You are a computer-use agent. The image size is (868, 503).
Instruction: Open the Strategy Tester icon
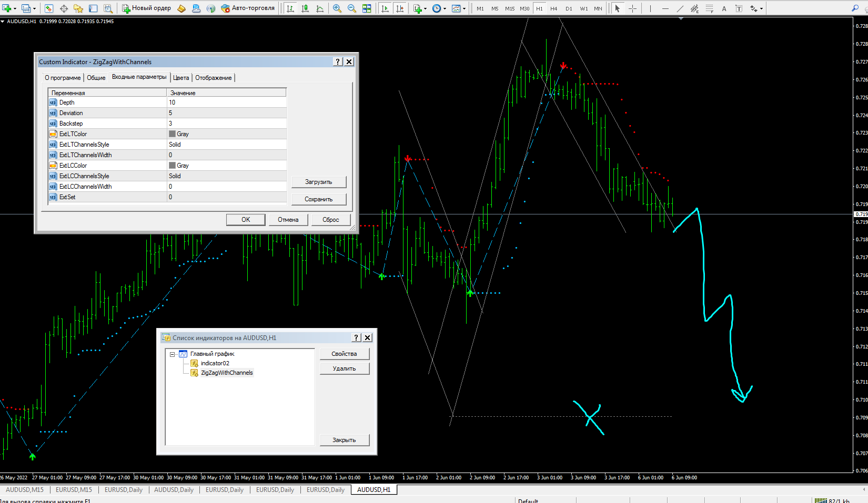tap(108, 8)
